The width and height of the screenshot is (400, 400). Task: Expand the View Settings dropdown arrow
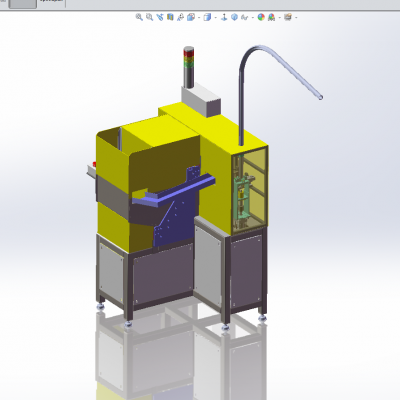[x=296, y=17]
